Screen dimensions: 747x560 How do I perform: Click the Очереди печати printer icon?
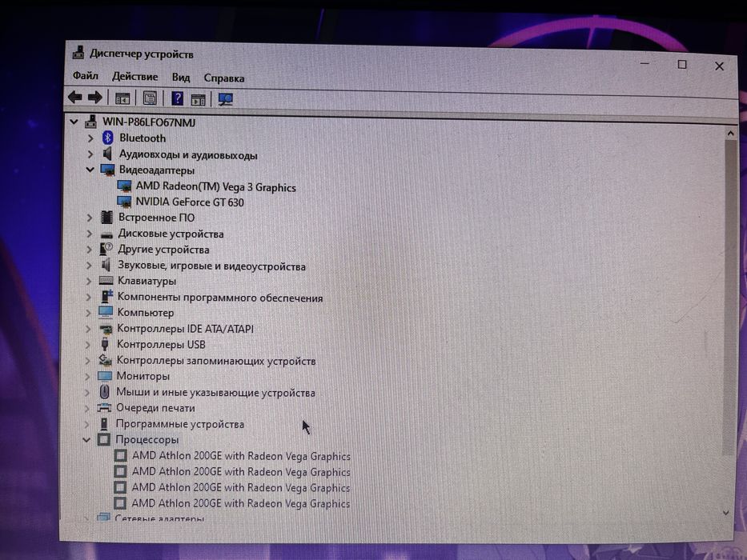click(x=104, y=408)
